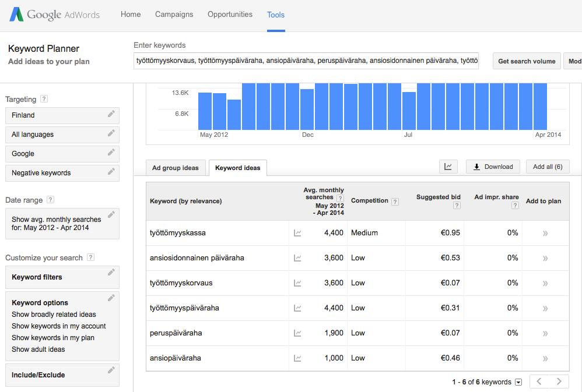Go to the Home tab
This screenshot has width=582, height=392.
(131, 14)
